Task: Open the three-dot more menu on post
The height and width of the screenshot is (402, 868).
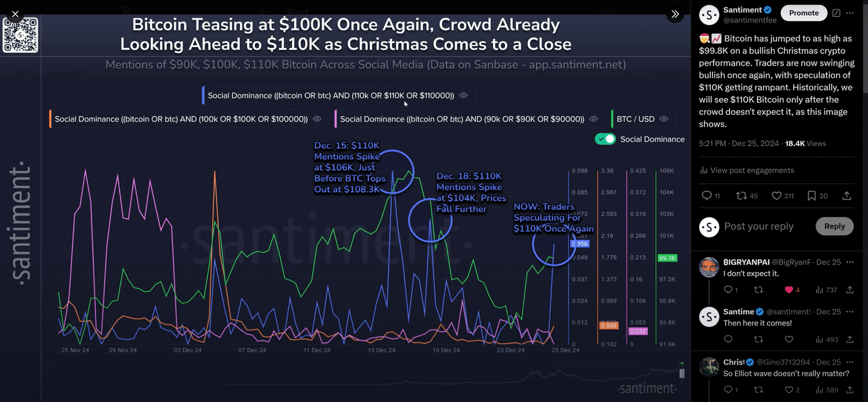Action: click(x=850, y=13)
